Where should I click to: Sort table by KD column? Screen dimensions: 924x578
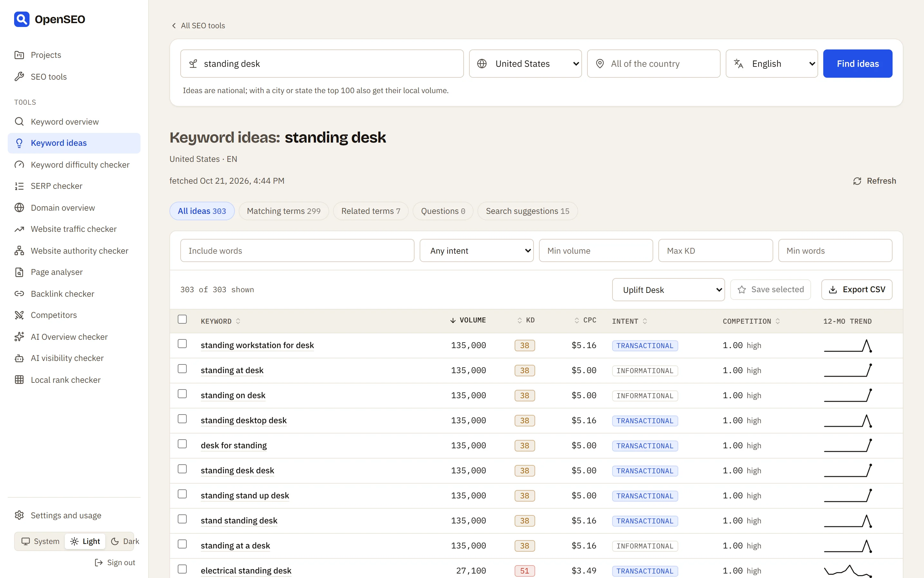coord(526,320)
